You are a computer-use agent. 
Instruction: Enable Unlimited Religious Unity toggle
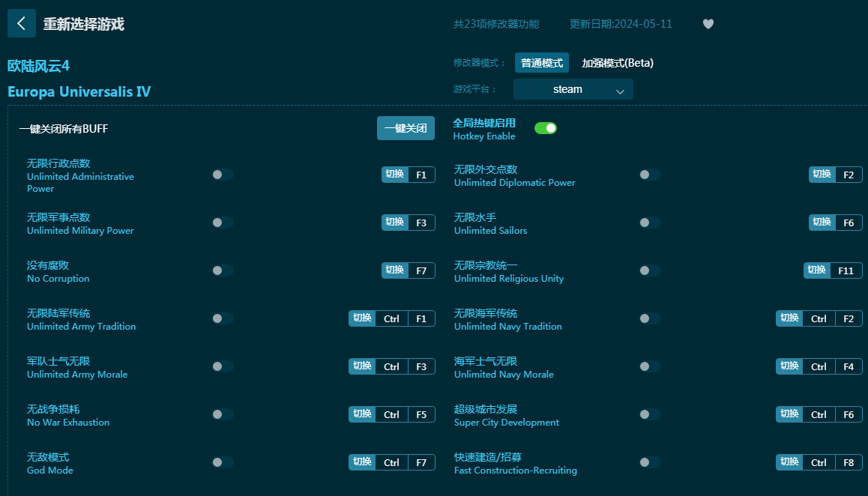650,270
